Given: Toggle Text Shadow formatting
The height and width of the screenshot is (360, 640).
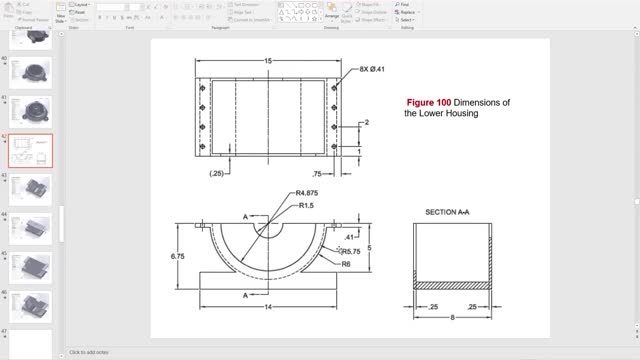Looking at the screenshot, I should click(122, 18).
